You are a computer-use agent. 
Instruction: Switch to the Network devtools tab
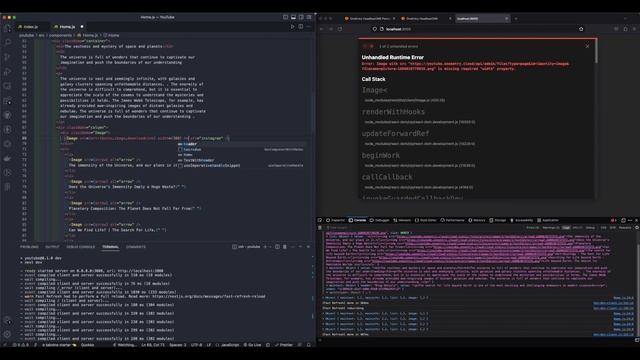pyautogui.click(x=402, y=220)
